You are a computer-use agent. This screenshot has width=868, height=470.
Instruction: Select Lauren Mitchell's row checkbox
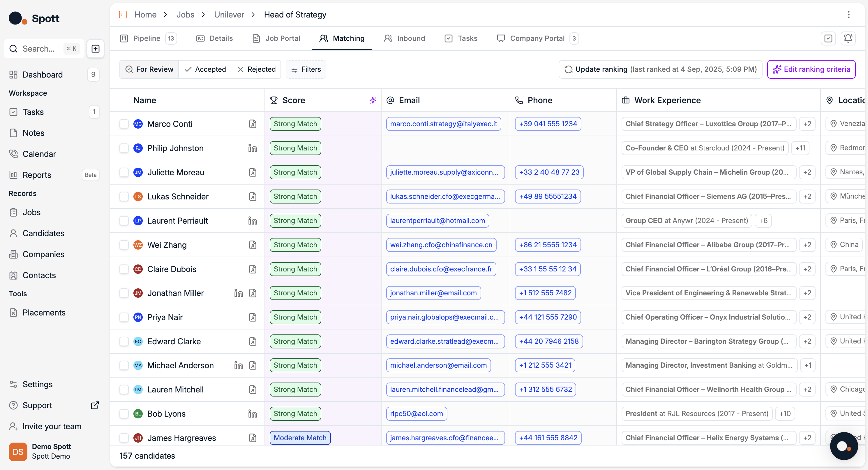tap(124, 389)
